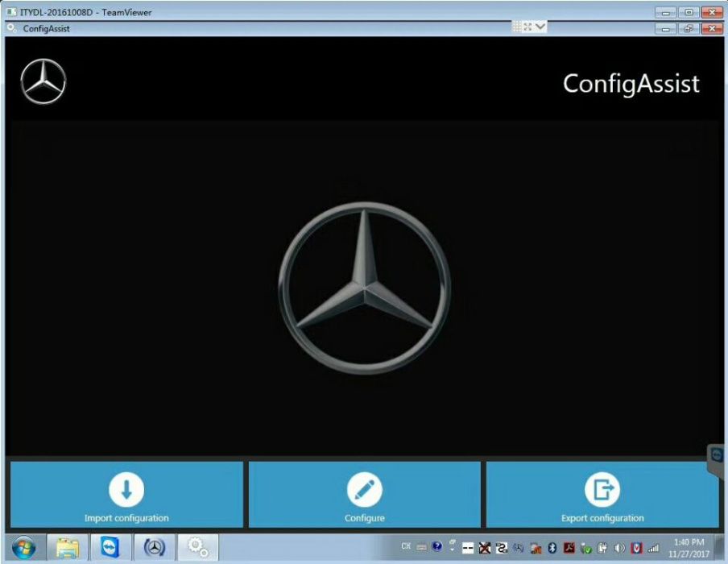
Task: Click the ConfigAssist title bar gear icon
Action: point(11,28)
